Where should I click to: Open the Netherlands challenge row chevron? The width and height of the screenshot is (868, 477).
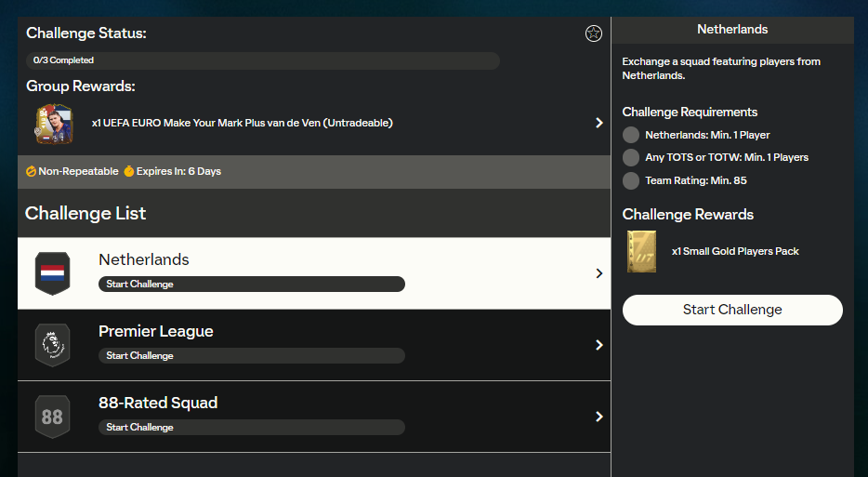[x=599, y=273]
